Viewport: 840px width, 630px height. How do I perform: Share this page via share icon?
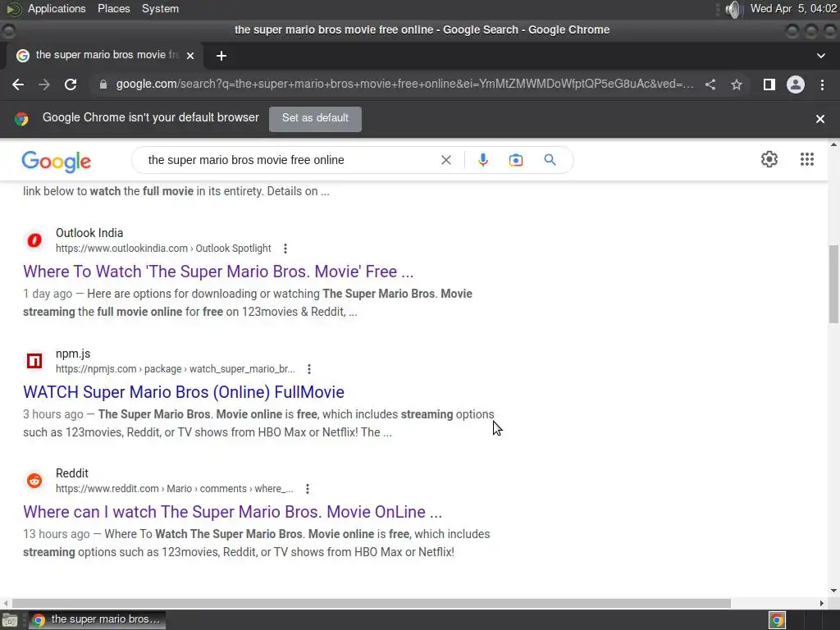point(710,84)
